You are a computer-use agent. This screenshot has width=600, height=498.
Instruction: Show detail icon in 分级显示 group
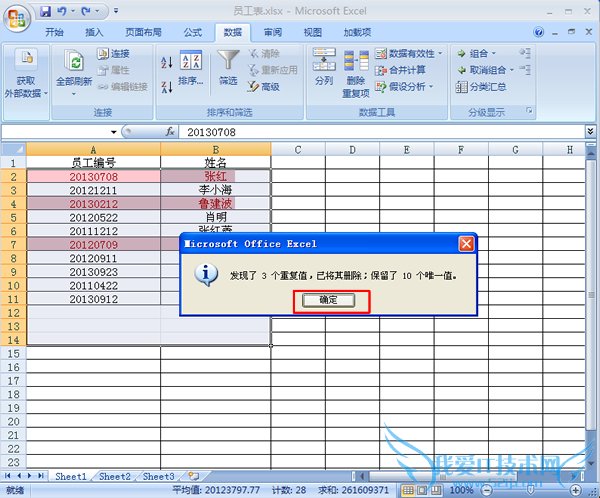click(525, 54)
